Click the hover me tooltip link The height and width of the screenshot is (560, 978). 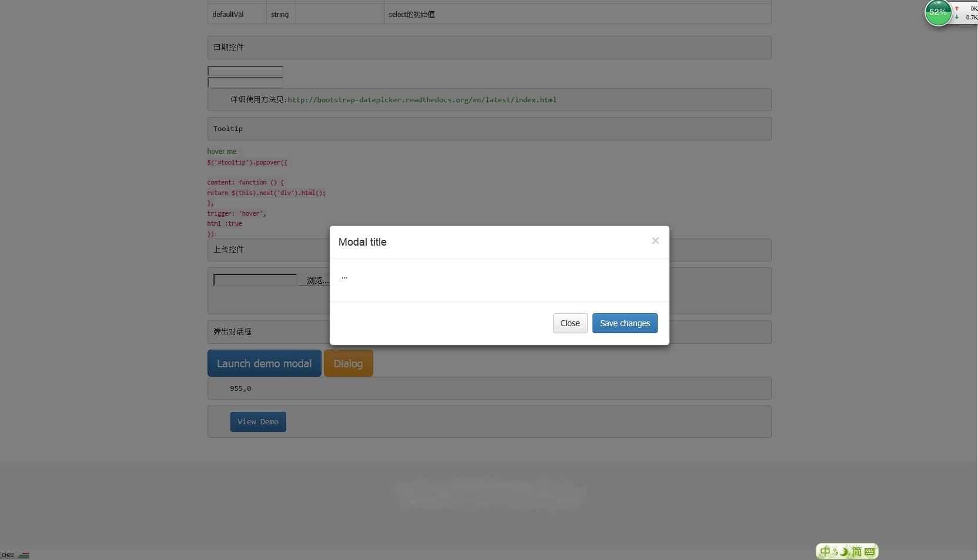[x=222, y=152]
